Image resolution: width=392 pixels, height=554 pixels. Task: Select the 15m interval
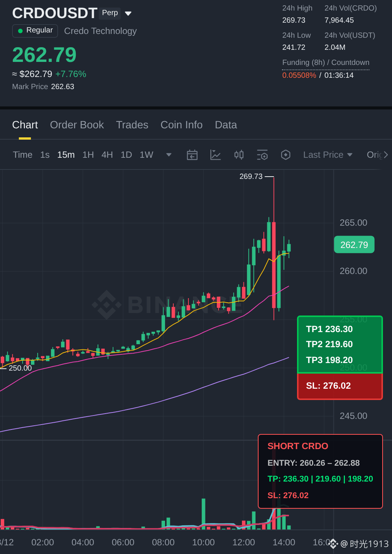tap(66, 155)
